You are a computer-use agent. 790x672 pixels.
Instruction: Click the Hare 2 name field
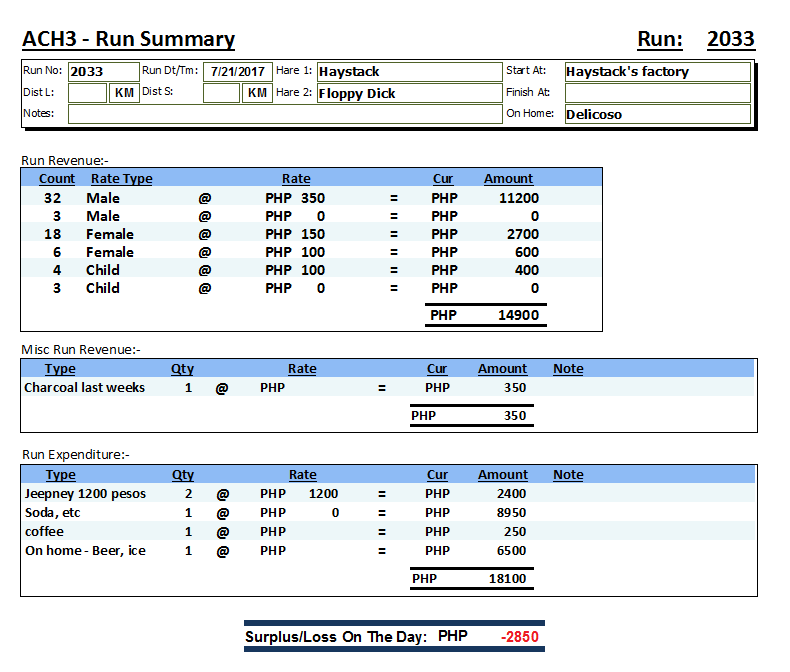tap(408, 93)
